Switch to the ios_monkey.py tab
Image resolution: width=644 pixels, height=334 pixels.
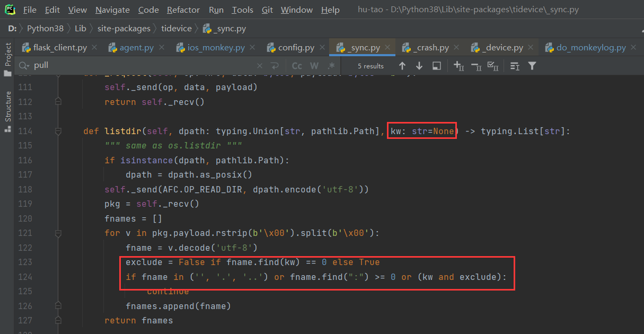coord(216,48)
